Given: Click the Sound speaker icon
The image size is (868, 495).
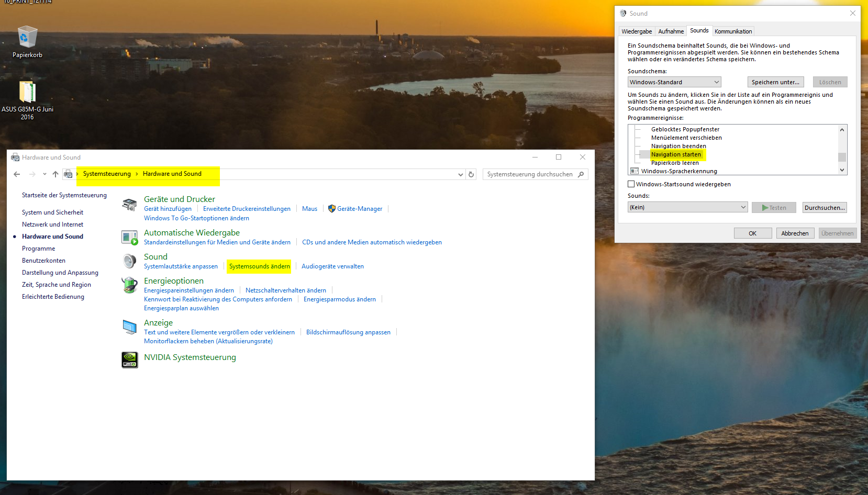Looking at the screenshot, I should (129, 261).
